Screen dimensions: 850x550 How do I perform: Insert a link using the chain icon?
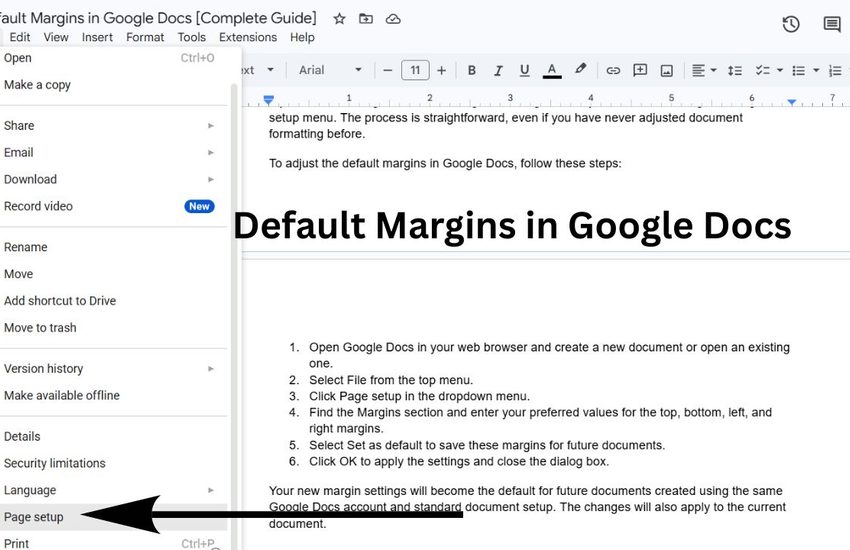[x=613, y=70]
